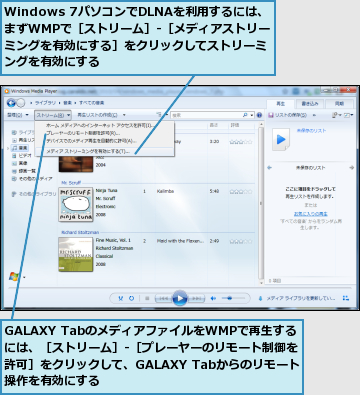Viewport: 360px width, 395px height.
Task: Click the track list vertical scrollbar
Action: [261, 203]
